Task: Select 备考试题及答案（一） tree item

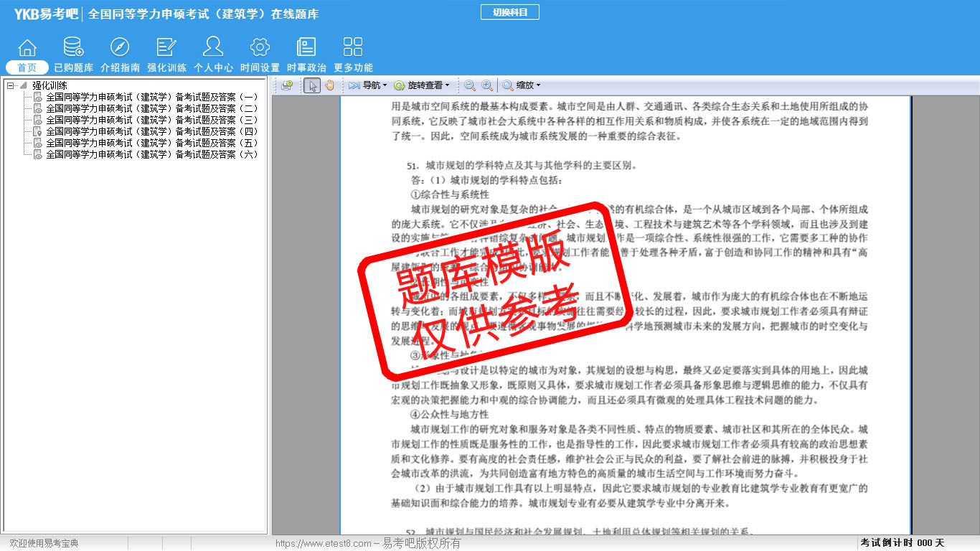Action: click(151, 97)
